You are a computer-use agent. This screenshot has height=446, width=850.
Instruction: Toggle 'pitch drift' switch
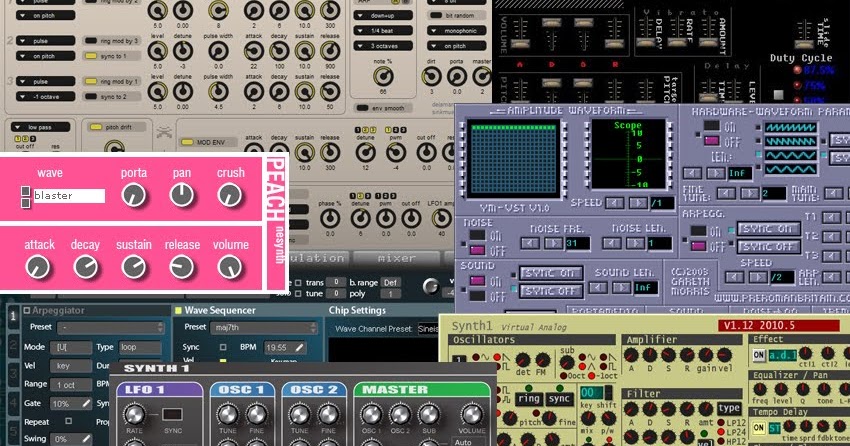[x=96, y=127]
